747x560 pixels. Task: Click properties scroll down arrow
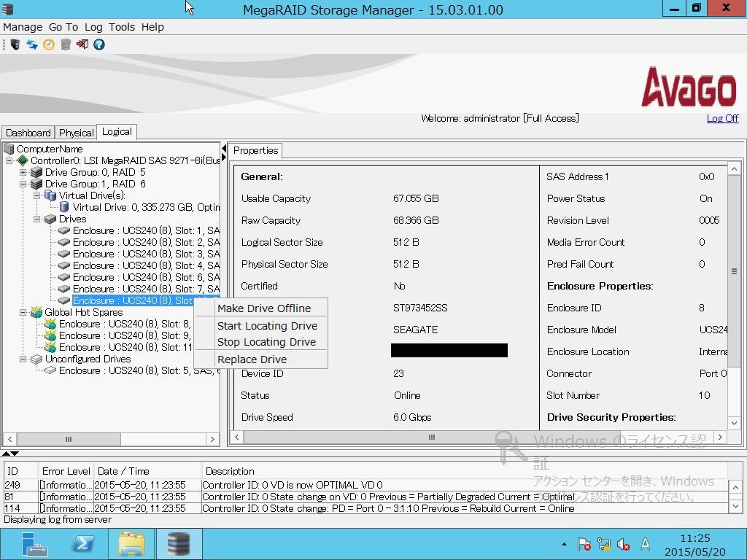click(734, 423)
